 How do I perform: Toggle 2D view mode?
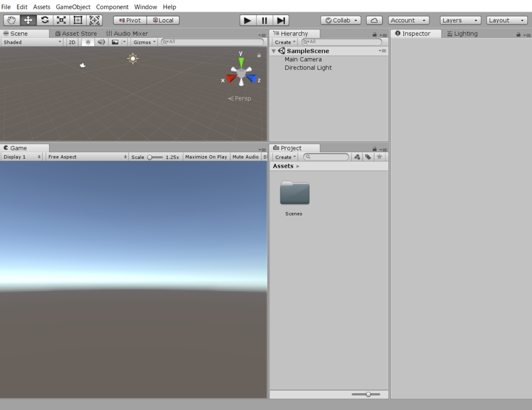point(72,42)
